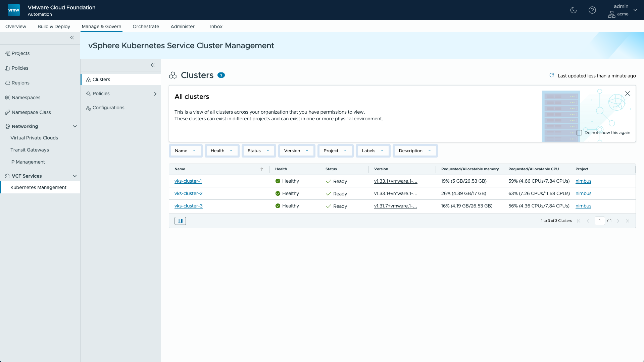Click the Namespace Class icon

8,112
